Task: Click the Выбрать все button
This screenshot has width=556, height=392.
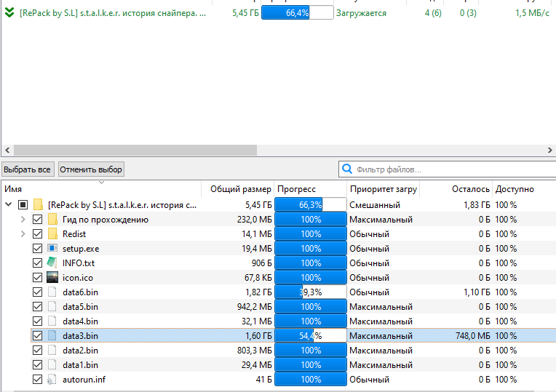Action: (28, 169)
